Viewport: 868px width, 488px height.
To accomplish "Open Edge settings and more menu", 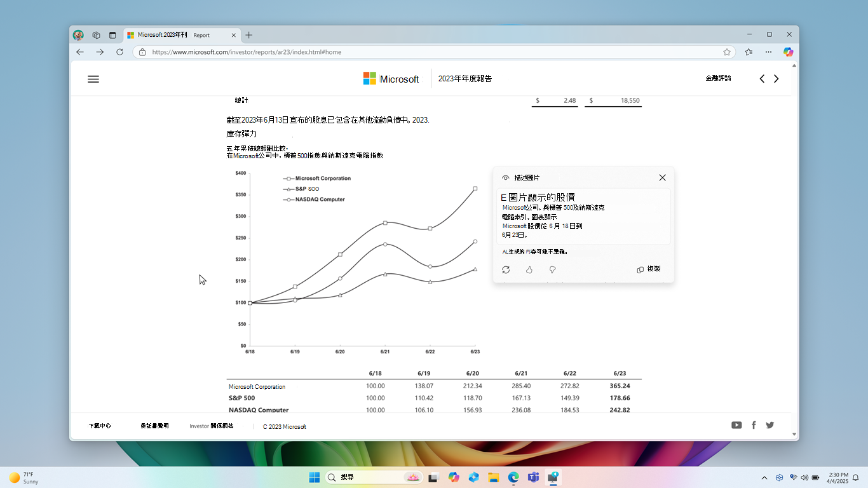I will point(768,52).
